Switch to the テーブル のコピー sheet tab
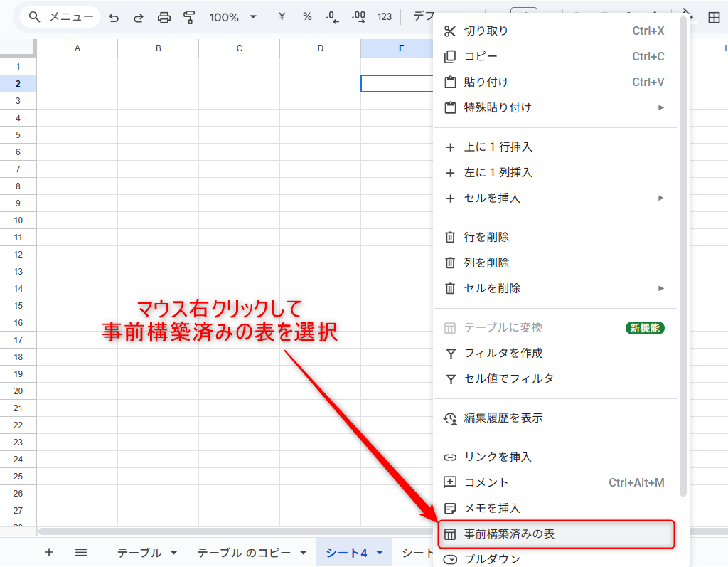 pyautogui.click(x=244, y=553)
